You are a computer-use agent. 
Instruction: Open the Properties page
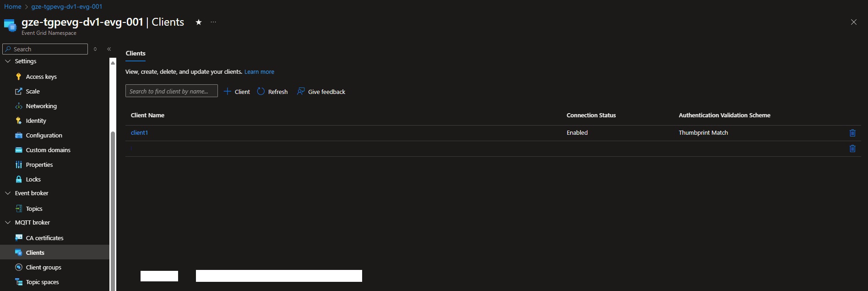click(x=39, y=165)
